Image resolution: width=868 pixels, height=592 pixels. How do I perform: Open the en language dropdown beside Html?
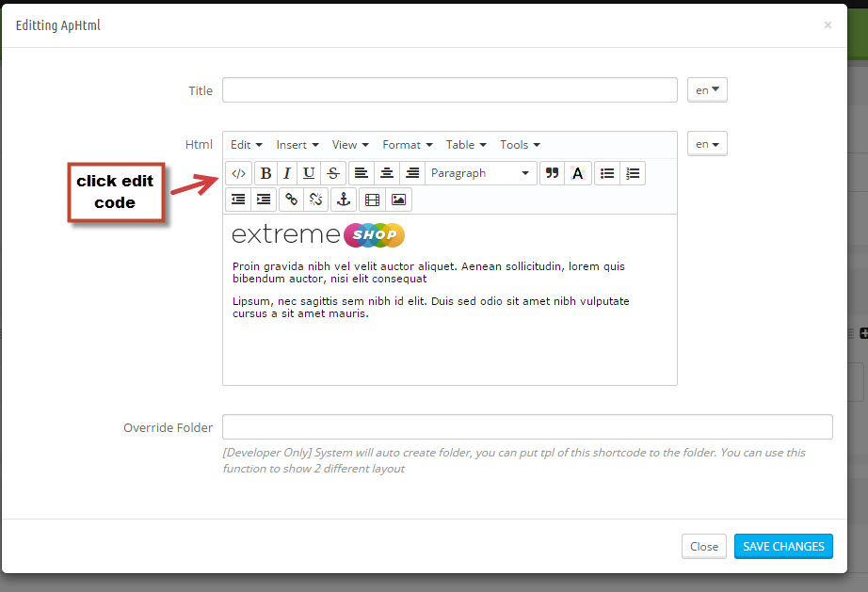(707, 144)
